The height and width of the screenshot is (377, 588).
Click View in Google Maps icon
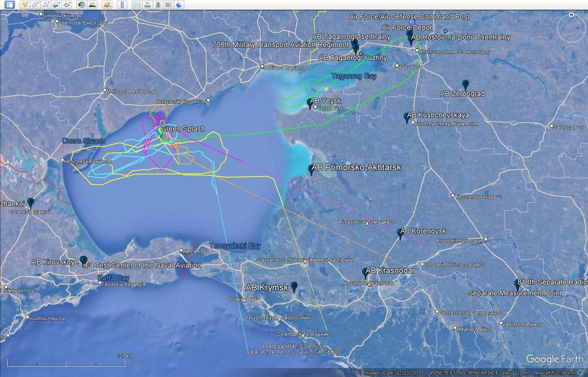click(168, 5)
